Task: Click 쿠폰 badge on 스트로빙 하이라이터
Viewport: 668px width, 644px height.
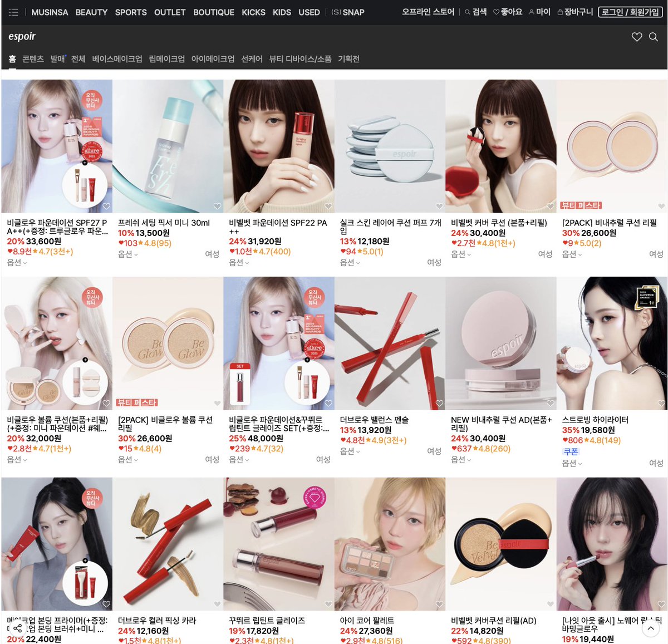Action: 571,451
